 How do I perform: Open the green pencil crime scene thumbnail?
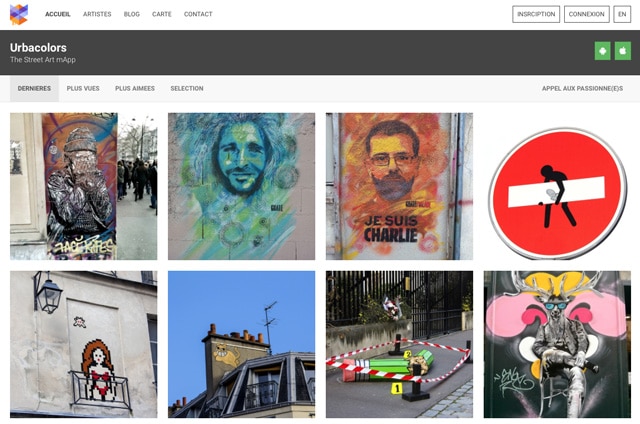(399, 344)
